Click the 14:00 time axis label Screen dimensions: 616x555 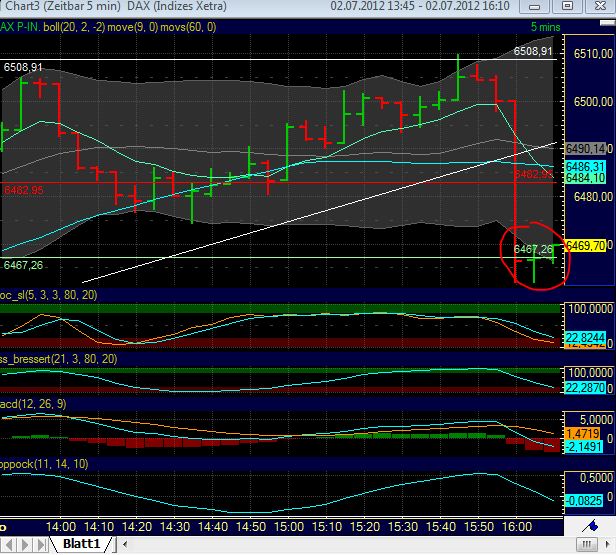61,527
